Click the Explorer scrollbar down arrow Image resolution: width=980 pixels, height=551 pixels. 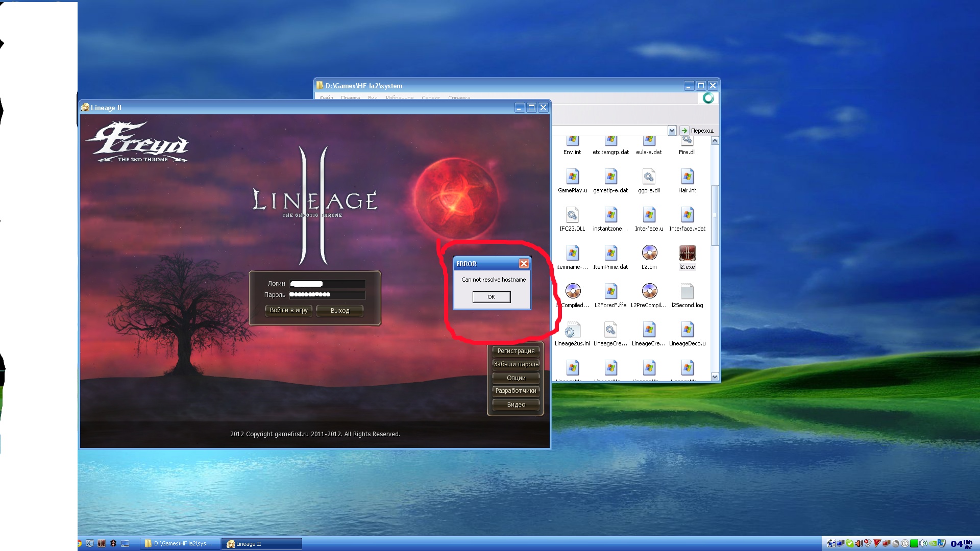coord(715,377)
